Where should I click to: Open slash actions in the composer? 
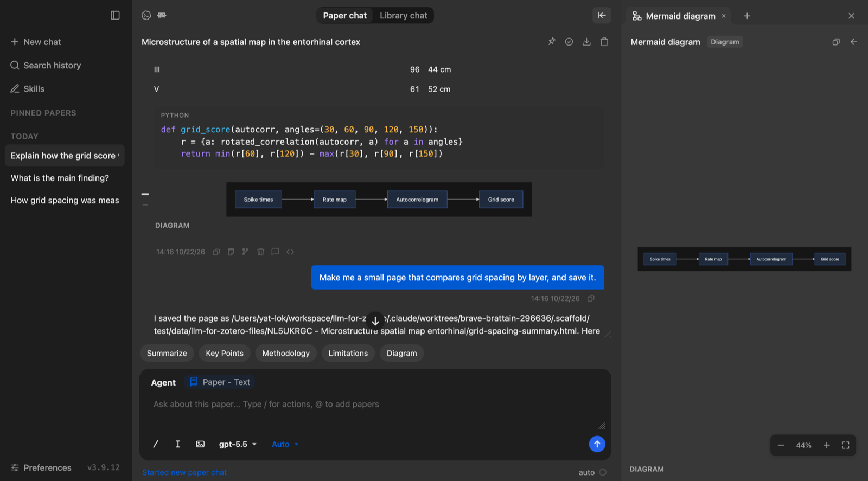156,444
